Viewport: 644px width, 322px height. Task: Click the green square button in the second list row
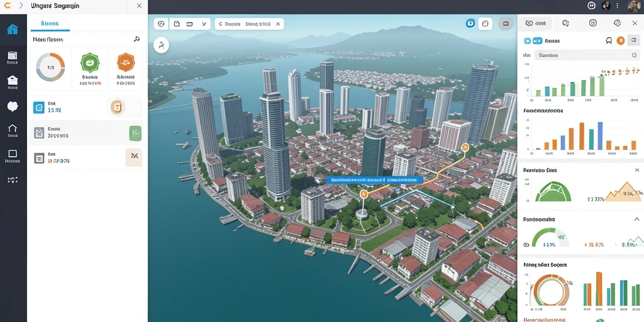click(136, 133)
